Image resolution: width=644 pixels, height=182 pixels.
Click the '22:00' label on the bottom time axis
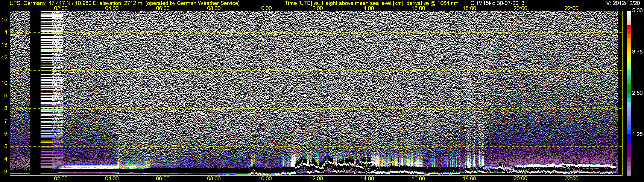[x=571, y=179]
